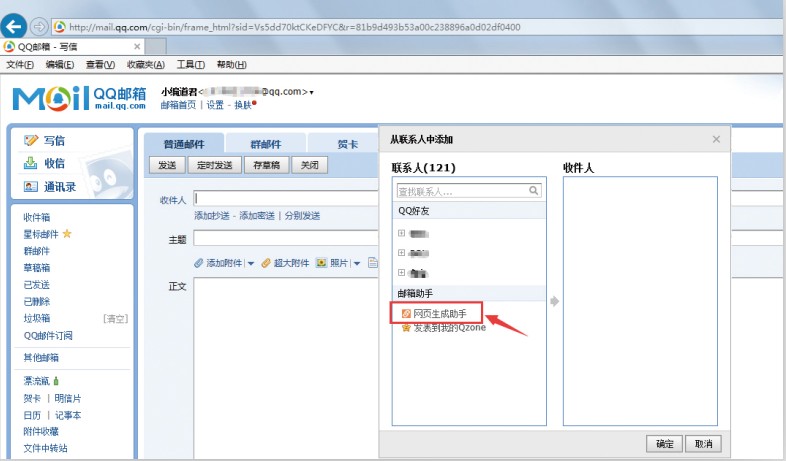Open the 添加附件 dropdown arrow
The width and height of the screenshot is (786, 461).
point(251,264)
